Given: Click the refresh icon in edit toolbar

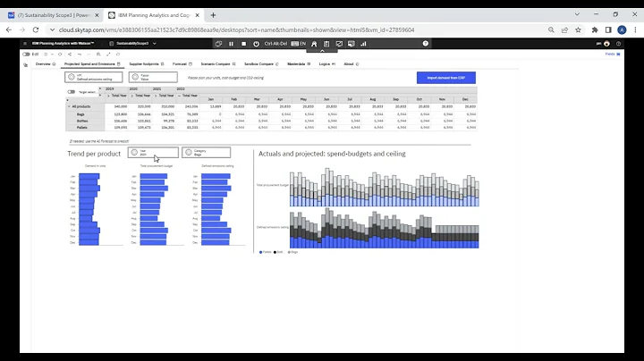Looking at the screenshot, I should [60, 55].
